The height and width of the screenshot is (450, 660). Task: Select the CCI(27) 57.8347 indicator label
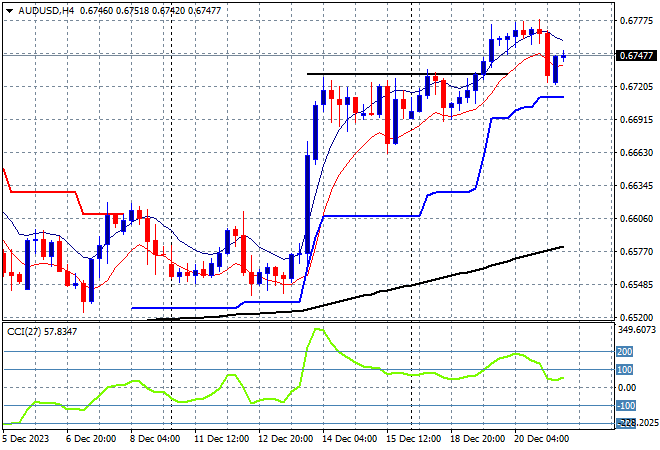coord(42,332)
